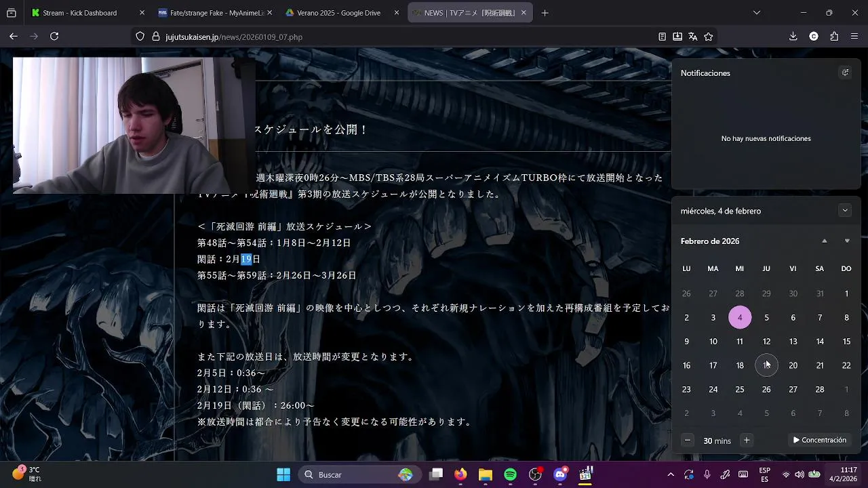Click 'No hay nuevas notificaciones' text
Viewport: 868px width, 488px height.
(x=766, y=138)
